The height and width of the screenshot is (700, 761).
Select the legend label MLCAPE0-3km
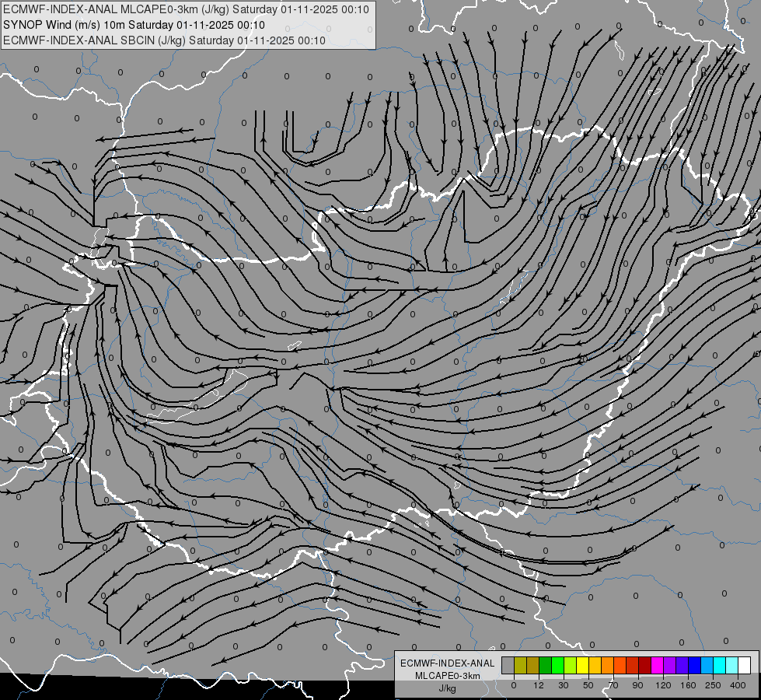click(448, 676)
